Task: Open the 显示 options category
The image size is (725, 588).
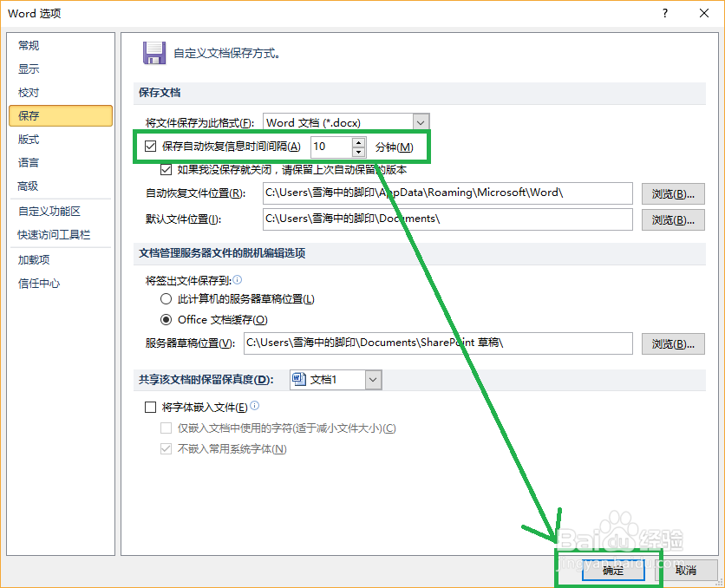Action: (x=61, y=69)
